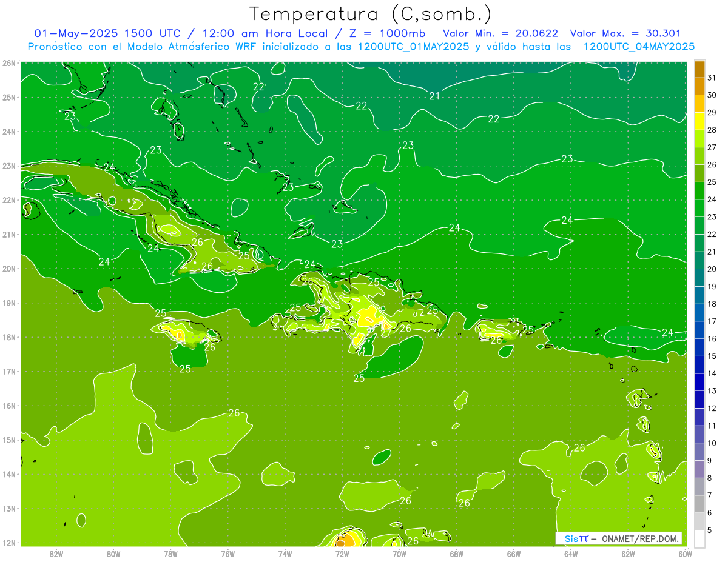
Task: Click the 80W longitude axis label
Action: (x=113, y=554)
